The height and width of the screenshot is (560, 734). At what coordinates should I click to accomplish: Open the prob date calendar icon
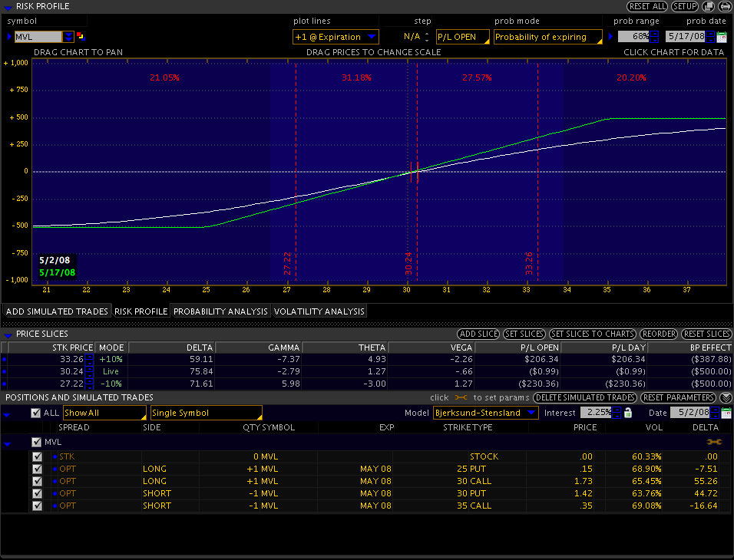(722, 37)
